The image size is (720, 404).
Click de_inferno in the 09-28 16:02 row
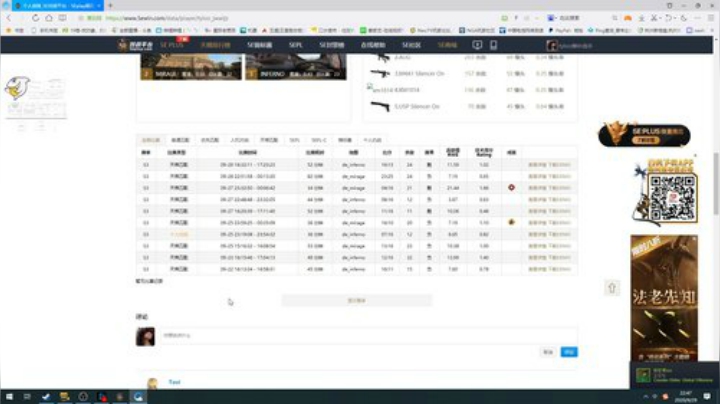coord(353,165)
